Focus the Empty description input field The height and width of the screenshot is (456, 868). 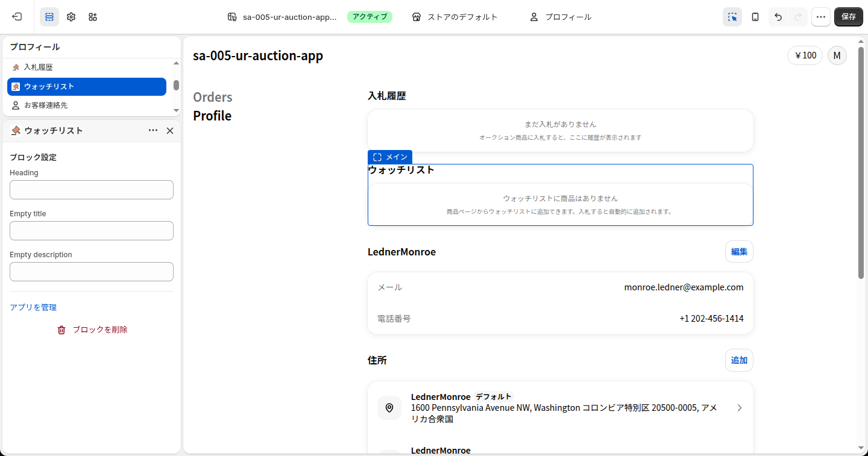tap(92, 272)
